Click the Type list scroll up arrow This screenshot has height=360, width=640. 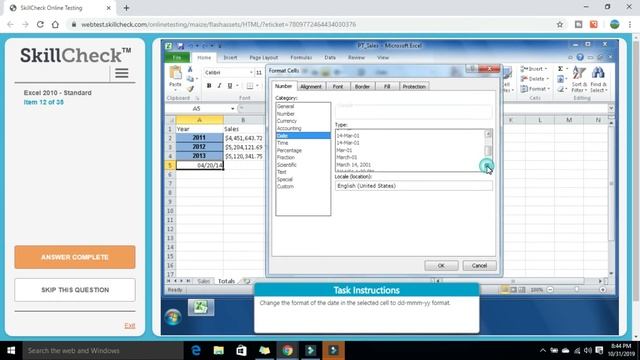(x=488, y=133)
